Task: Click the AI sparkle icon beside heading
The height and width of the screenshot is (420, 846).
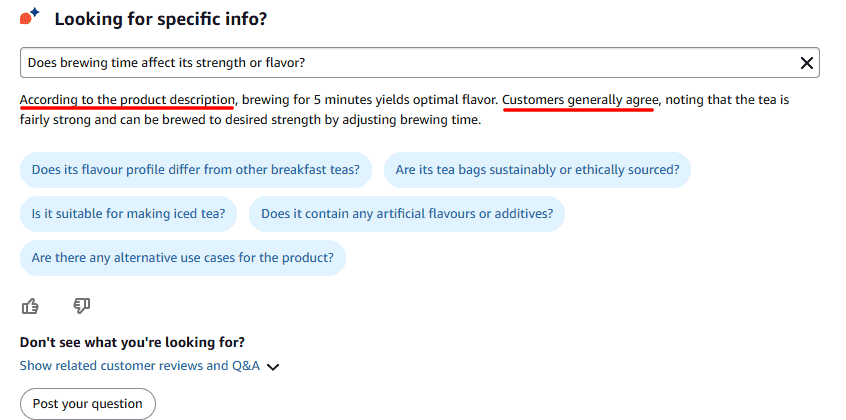Action: pyautogui.click(x=29, y=17)
